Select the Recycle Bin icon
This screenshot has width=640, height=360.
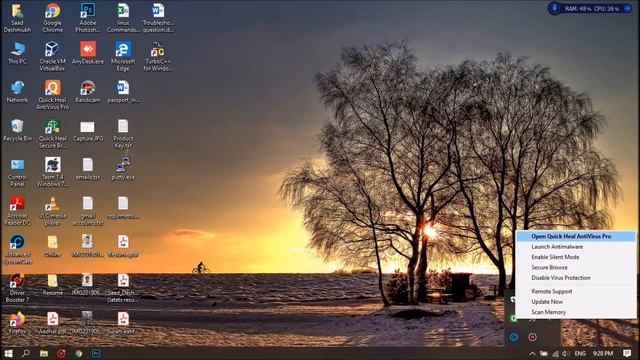coord(17,130)
